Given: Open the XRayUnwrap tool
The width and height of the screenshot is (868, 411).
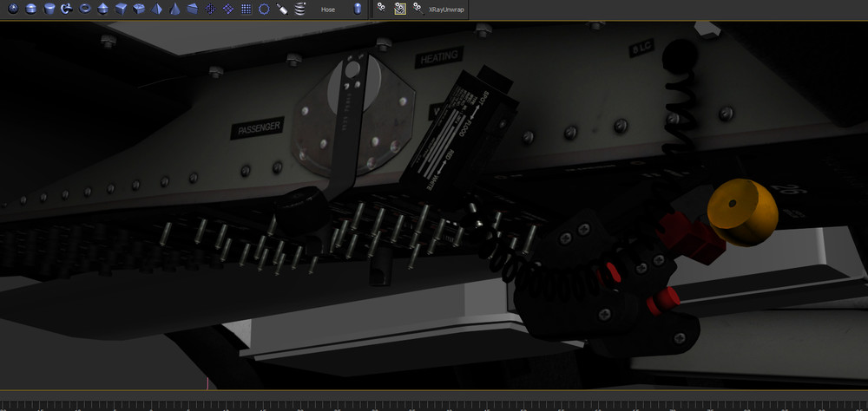Looking at the screenshot, I should (x=446, y=10).
